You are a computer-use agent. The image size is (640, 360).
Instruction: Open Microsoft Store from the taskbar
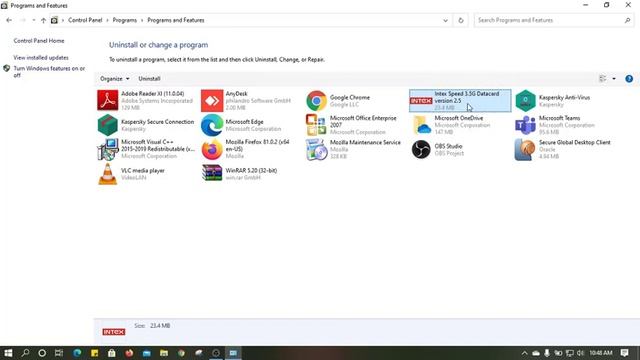pos(112,353)
